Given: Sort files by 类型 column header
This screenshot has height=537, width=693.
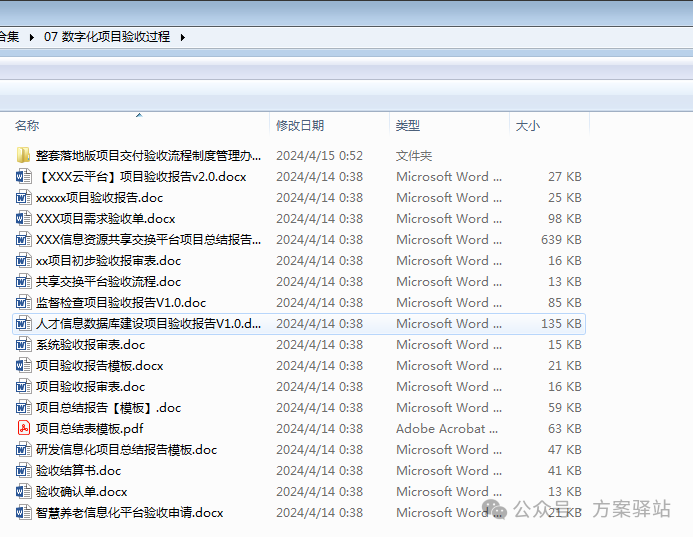Looking at the screenshot, I should coord(407,126).
